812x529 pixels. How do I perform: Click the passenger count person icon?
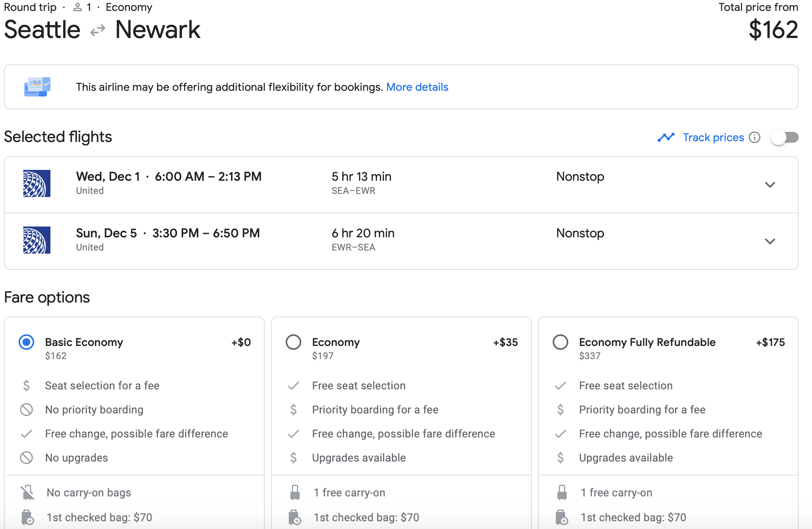78,7
